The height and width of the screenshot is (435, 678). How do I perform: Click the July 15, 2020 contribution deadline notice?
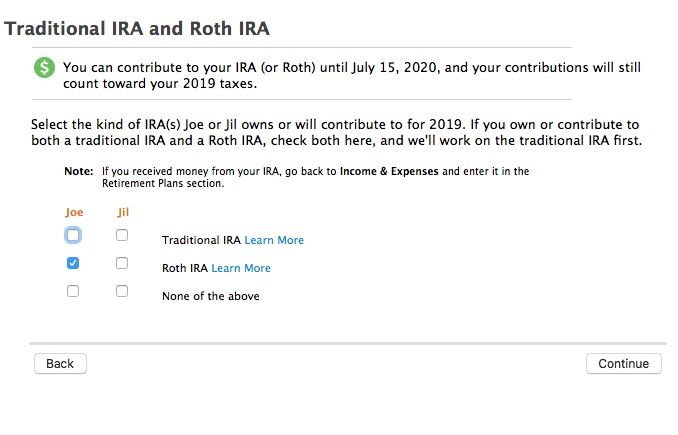[x=352, y=76]
